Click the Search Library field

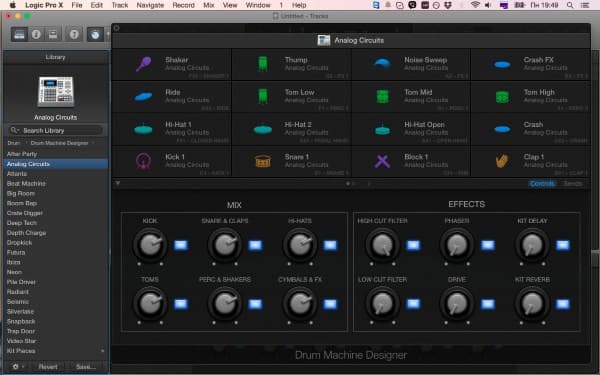(x=56, y=130)
